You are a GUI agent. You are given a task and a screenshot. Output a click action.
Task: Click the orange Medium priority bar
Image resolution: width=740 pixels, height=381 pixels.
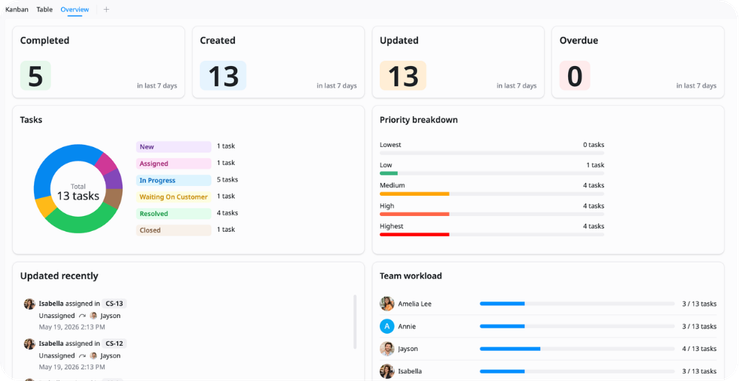point(414,194)
